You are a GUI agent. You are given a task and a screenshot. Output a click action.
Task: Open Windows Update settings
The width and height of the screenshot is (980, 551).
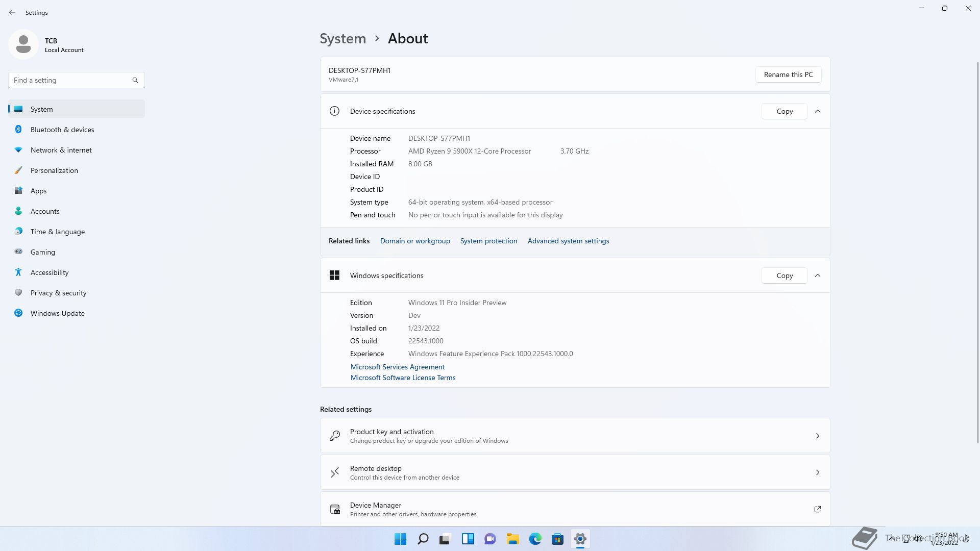coord(77,313)
